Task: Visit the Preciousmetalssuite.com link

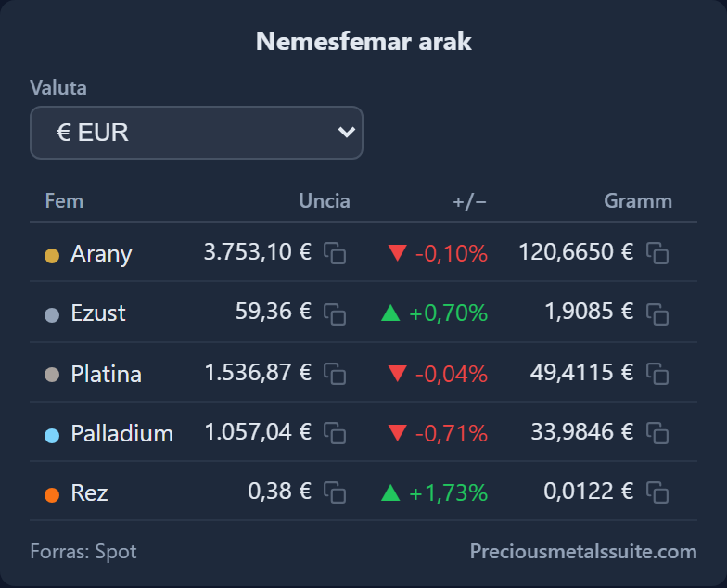Action: [583, 551]
